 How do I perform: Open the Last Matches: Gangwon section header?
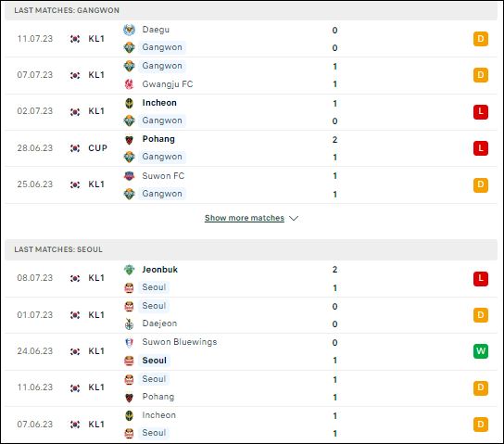pyautogui.click(x=251, y=10)
